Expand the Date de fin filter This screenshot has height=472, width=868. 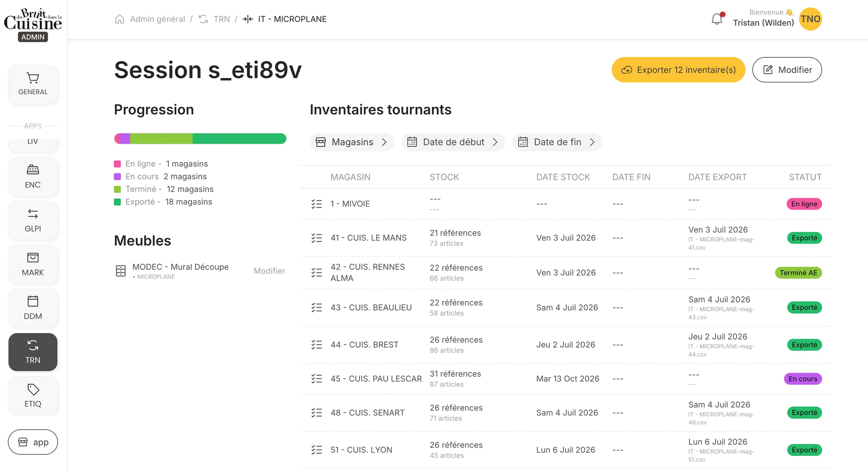point(557,142)
